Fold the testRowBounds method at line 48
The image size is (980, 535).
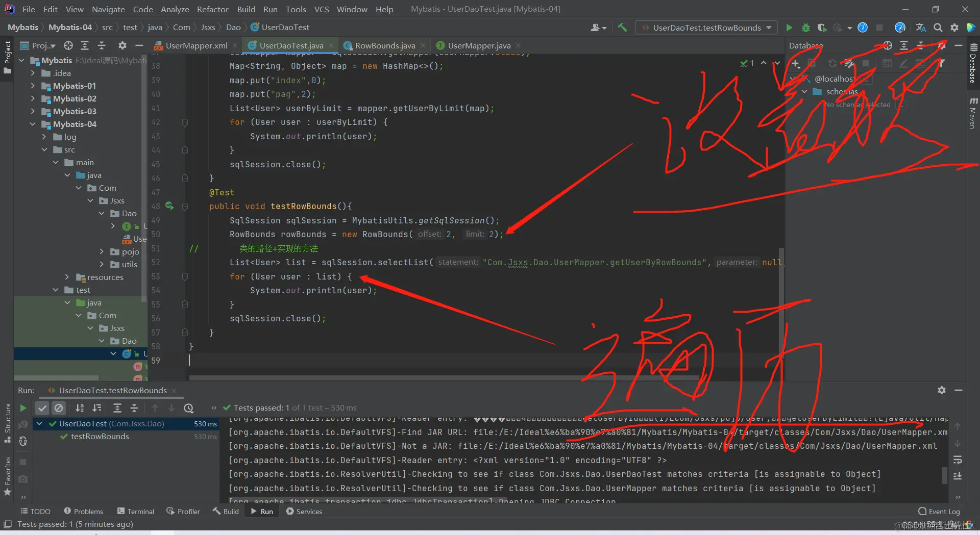pos(185,207)
